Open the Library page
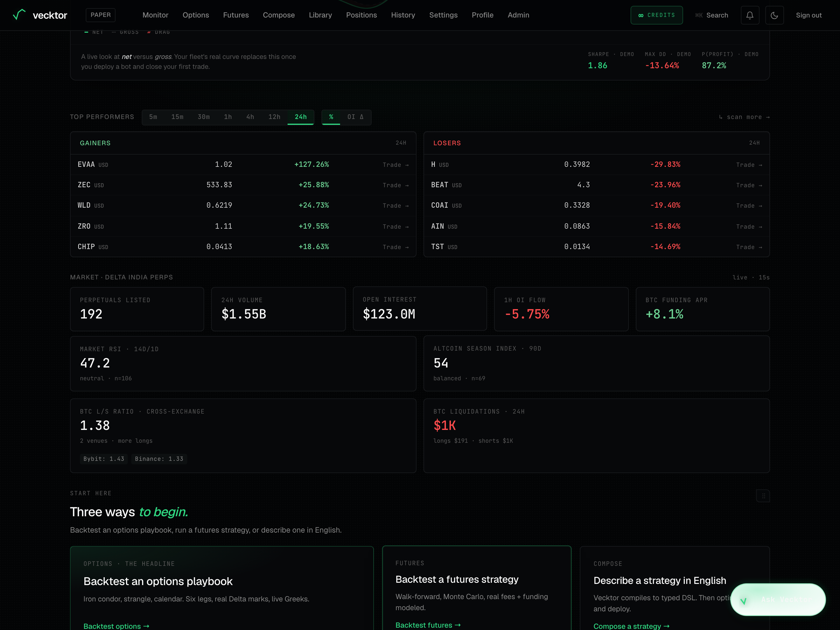Screen dimensions: 840x630 pos(320,15)
